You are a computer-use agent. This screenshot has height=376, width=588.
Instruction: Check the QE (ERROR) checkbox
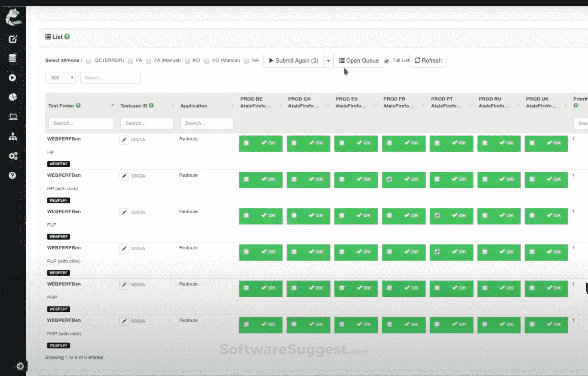click(x=89, y=61)
